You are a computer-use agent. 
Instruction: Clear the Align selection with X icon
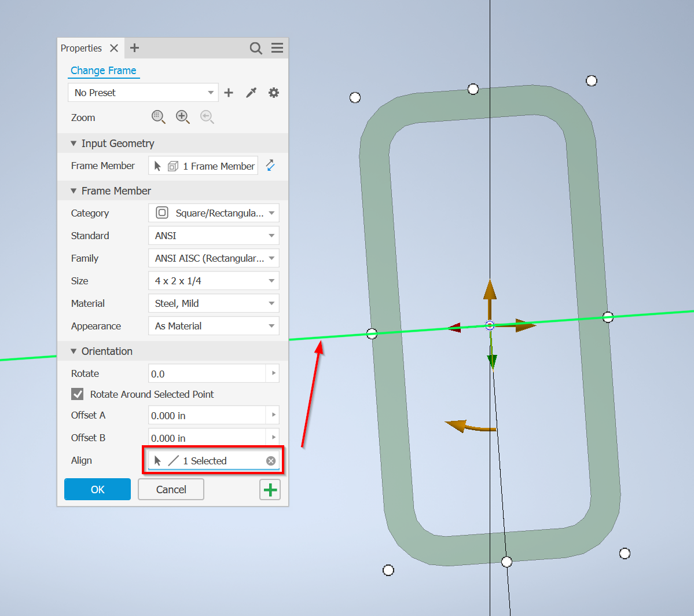coord(271,461)
